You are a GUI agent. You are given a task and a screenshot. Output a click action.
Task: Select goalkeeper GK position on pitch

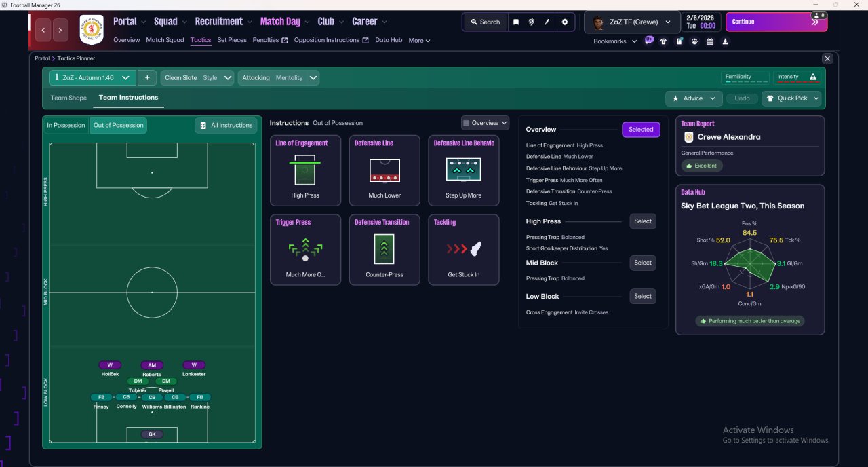pos(152,434)
